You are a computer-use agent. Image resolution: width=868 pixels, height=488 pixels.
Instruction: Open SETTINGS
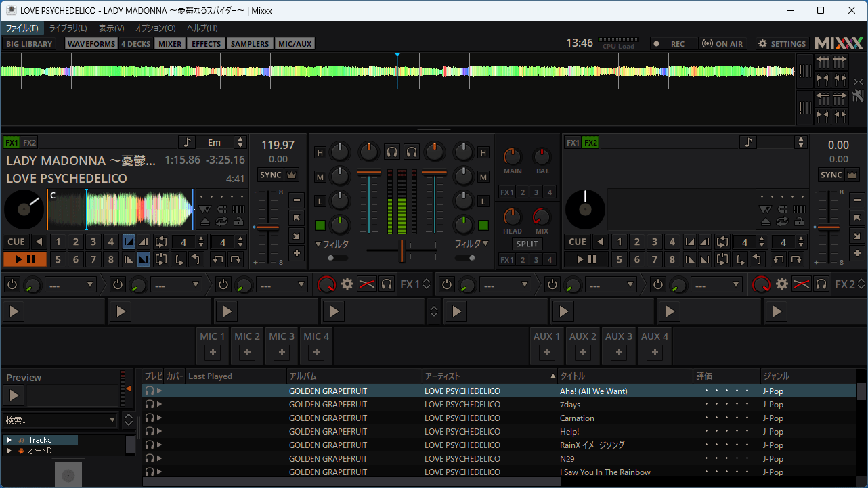tap(782, 43)
